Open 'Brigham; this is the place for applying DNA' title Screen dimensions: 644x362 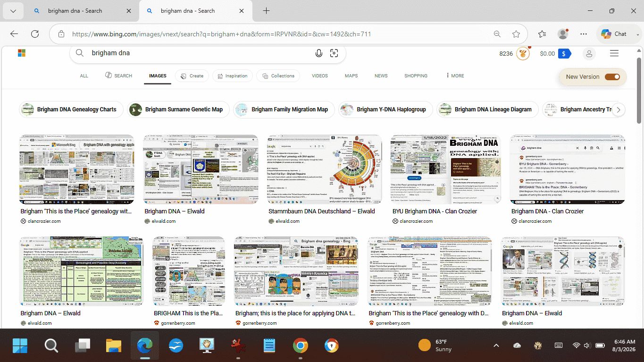click(296, 313)
